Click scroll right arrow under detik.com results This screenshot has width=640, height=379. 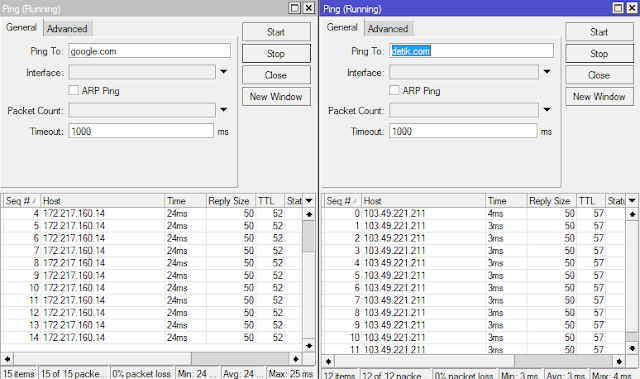(619, 361)
